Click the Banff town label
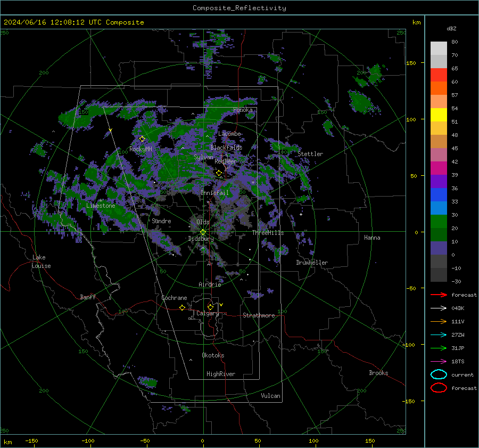The image size is (479, 448). [x=88, y=297]
